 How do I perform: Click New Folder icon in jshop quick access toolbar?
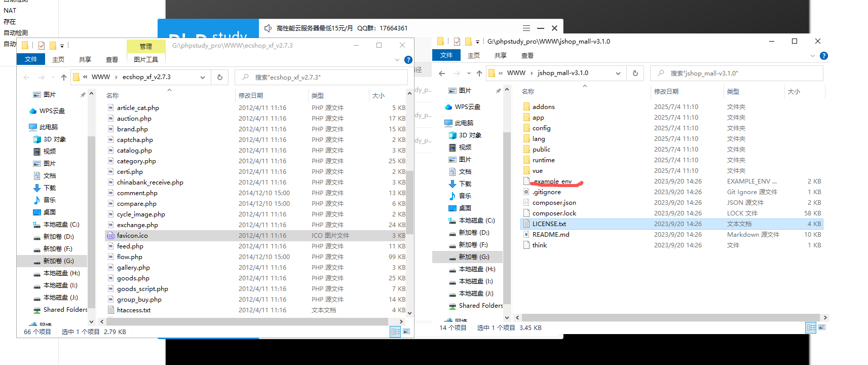click(x=468, y=42)
